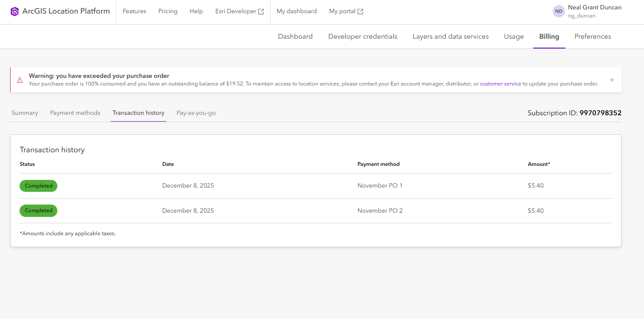Switch to the Usage tab

point(514,37)
